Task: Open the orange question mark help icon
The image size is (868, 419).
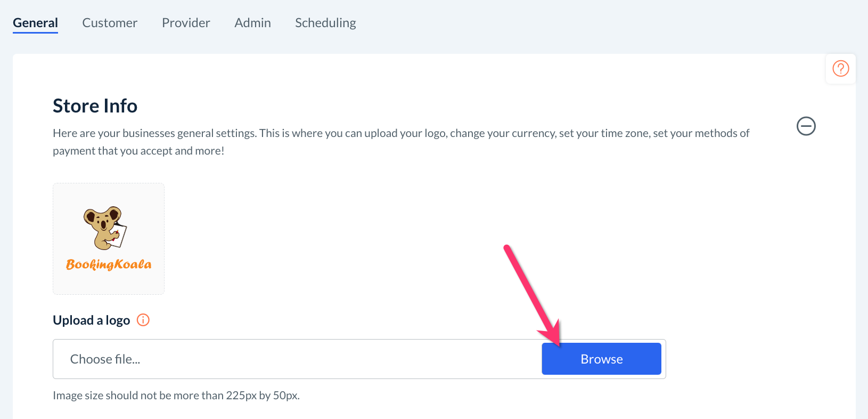Action: pyautogui.click(x=840, y=69)
